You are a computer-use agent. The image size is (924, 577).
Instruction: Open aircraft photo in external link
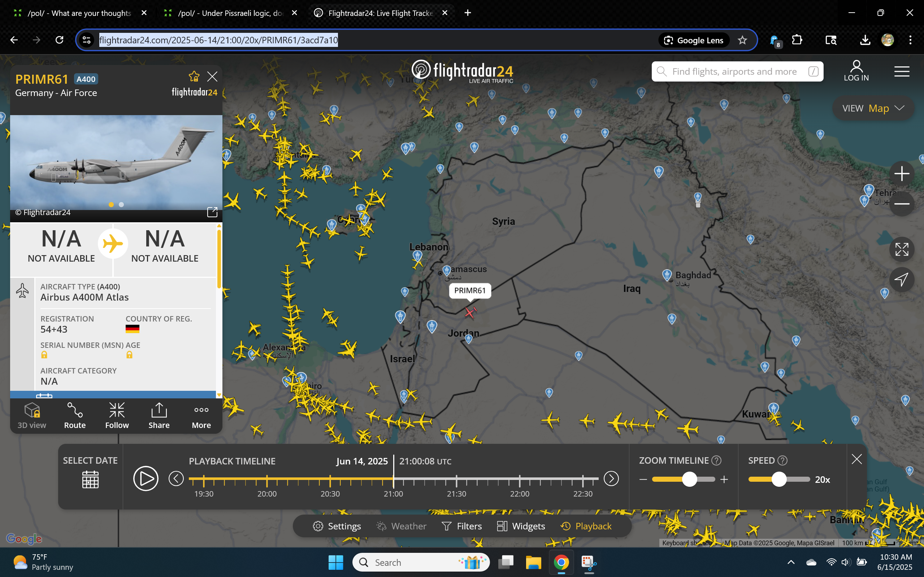point(212,212)
